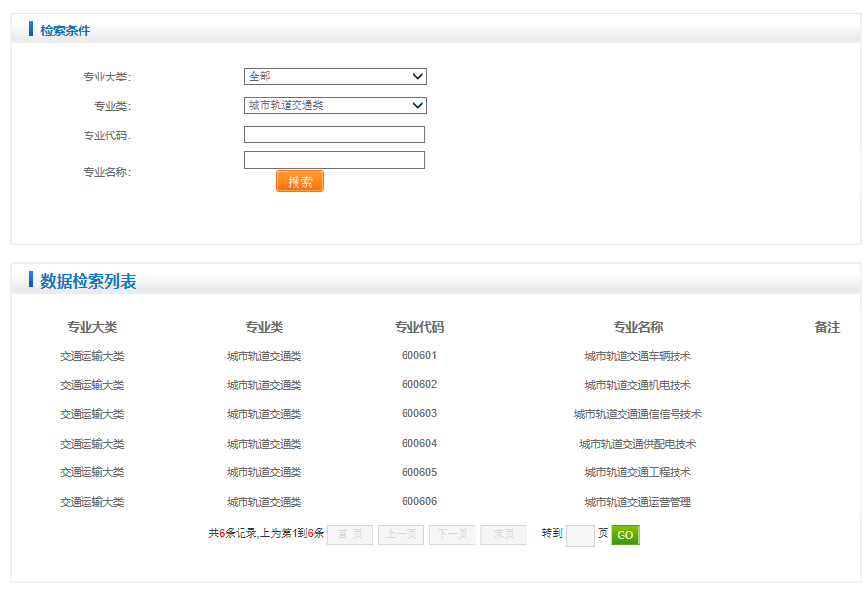868x591 pixels.
Task: Click the page number input box
Action: (x=580, y=535)
